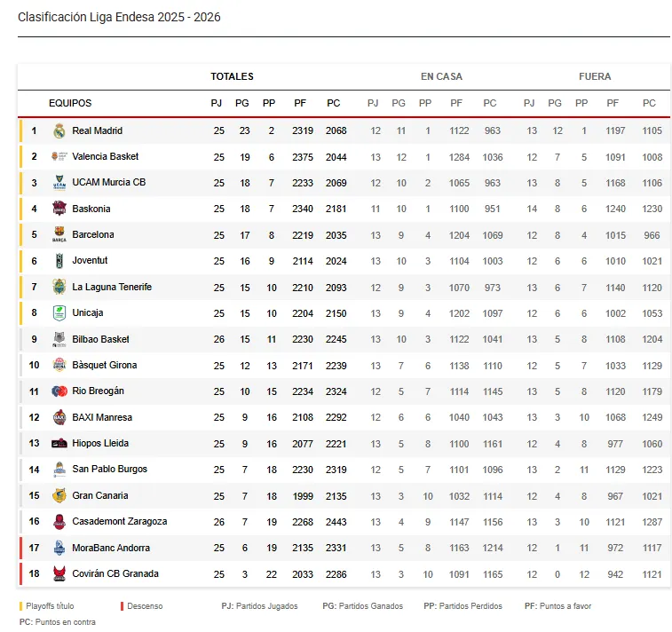Viewport: 672px width, 632px height.
Task: Click the La Laguna Tenerife team name
Action: pyautogui.click(x=112, y=287)
